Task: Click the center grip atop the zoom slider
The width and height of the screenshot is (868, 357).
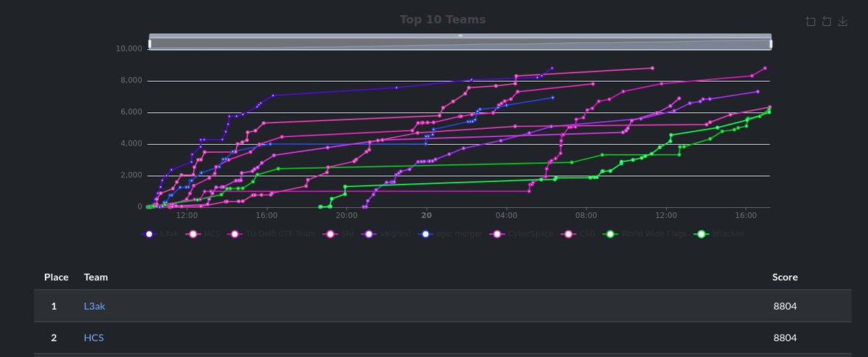Action: (460, 35)
